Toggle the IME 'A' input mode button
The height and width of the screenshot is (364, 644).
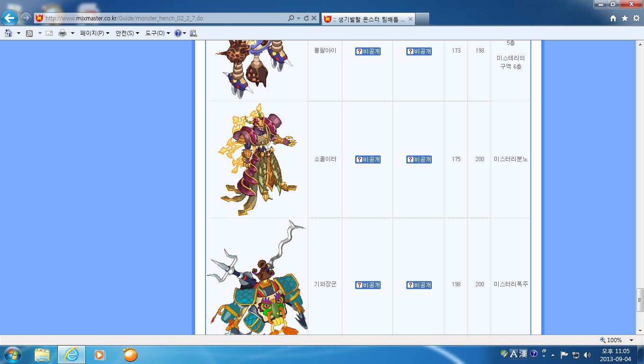514,354
